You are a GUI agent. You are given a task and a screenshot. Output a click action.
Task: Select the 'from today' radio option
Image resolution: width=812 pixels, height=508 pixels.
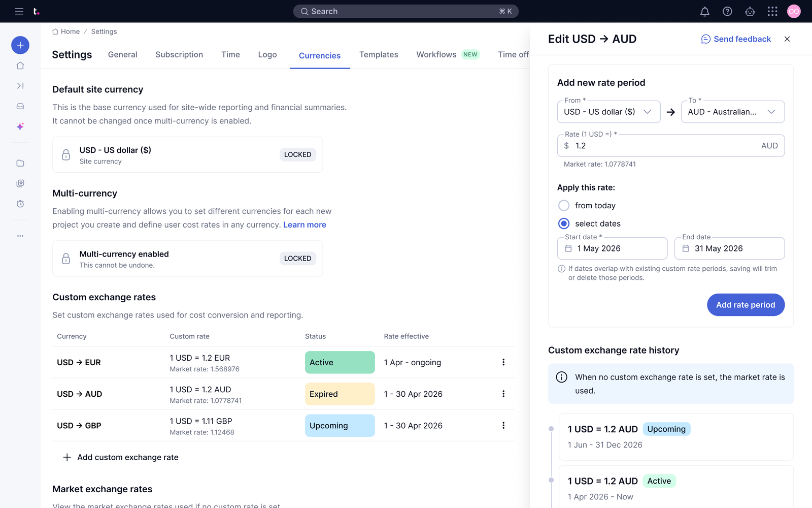pyautogui.click(x=564, y=205)
